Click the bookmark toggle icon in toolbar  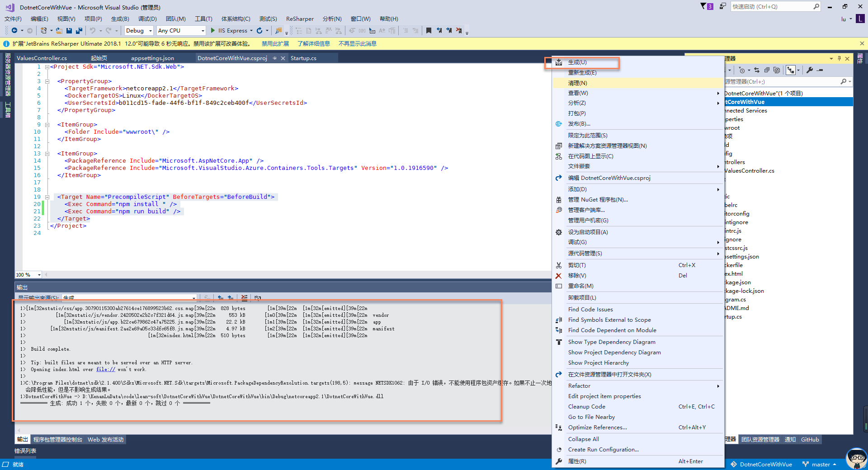(x=429, y=31)
